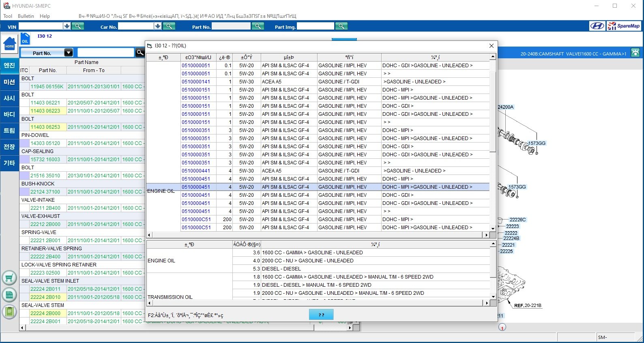Click the Part Img. search magnifier
This screenshot has width=644, height=343.
[341, 26]
